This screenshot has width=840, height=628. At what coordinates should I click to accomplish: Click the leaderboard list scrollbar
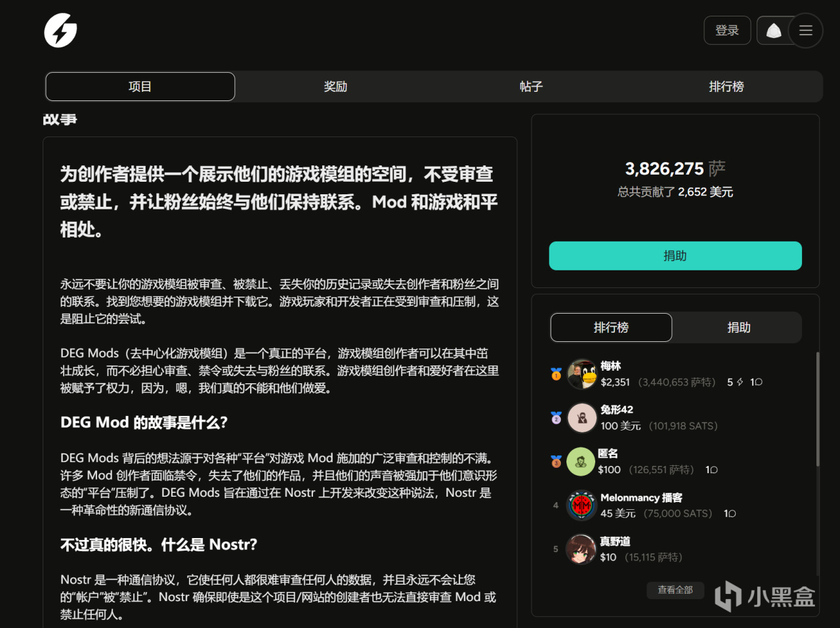click(818, 409)
